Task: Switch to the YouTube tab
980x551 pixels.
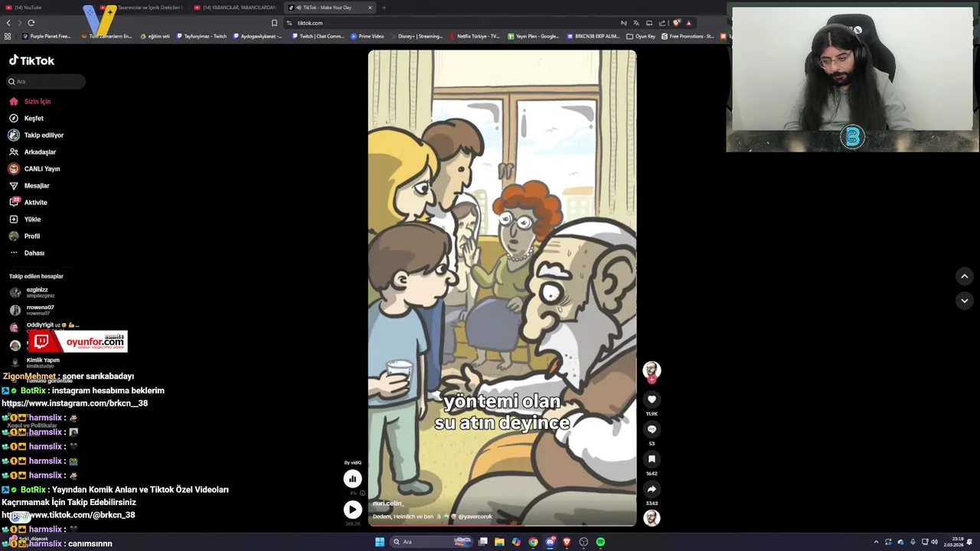Action: tap(28, 8)
